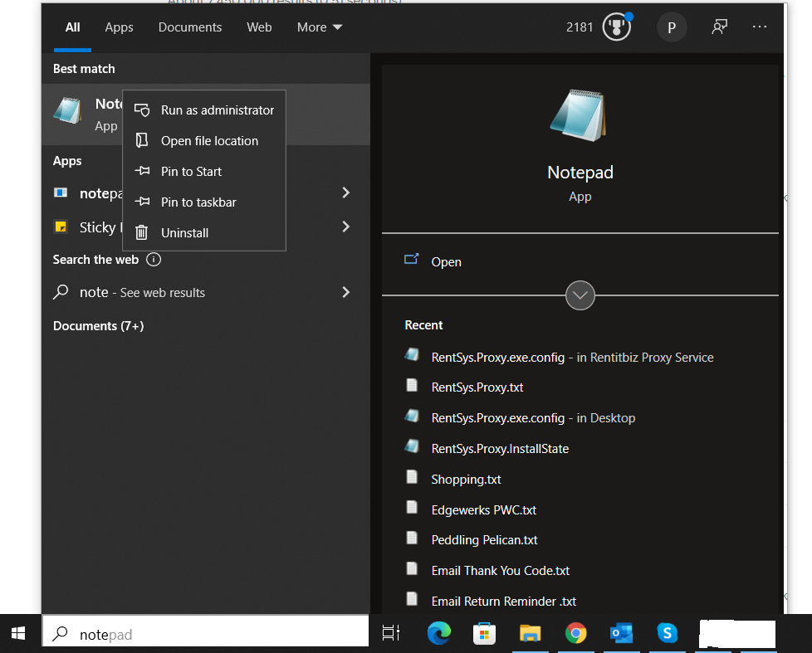The image size is (812, 653).
Task: Choose Open file location in context menu
Action: coord(204,141)
